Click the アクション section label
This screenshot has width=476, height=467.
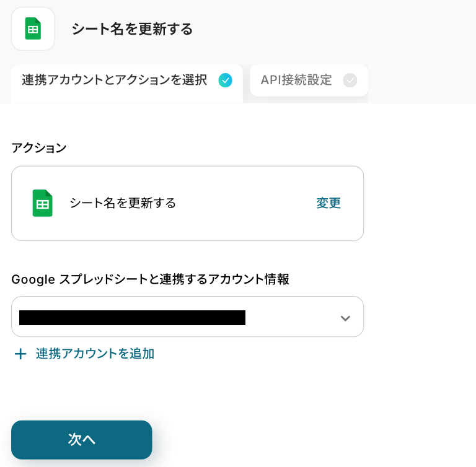[x=38, y=148]
